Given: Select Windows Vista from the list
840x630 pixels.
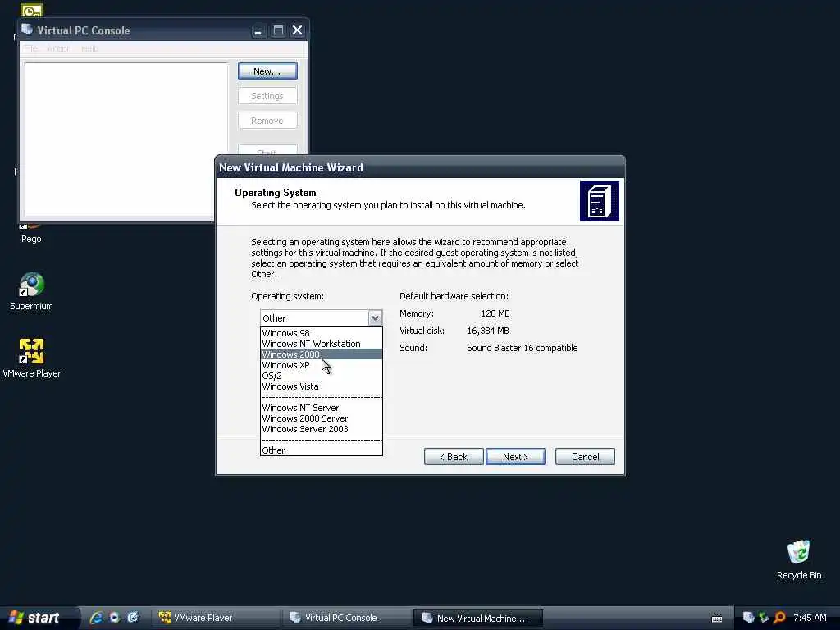Looking at the screenshot, I should (321, 386).
